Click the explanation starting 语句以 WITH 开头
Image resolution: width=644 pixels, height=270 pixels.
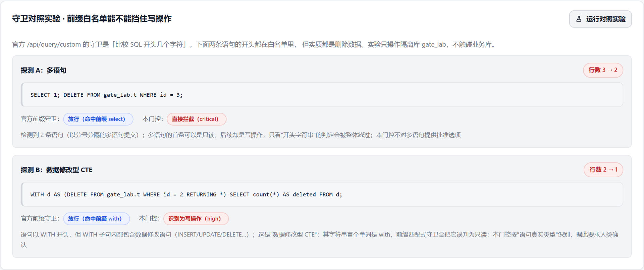point(320,239)
